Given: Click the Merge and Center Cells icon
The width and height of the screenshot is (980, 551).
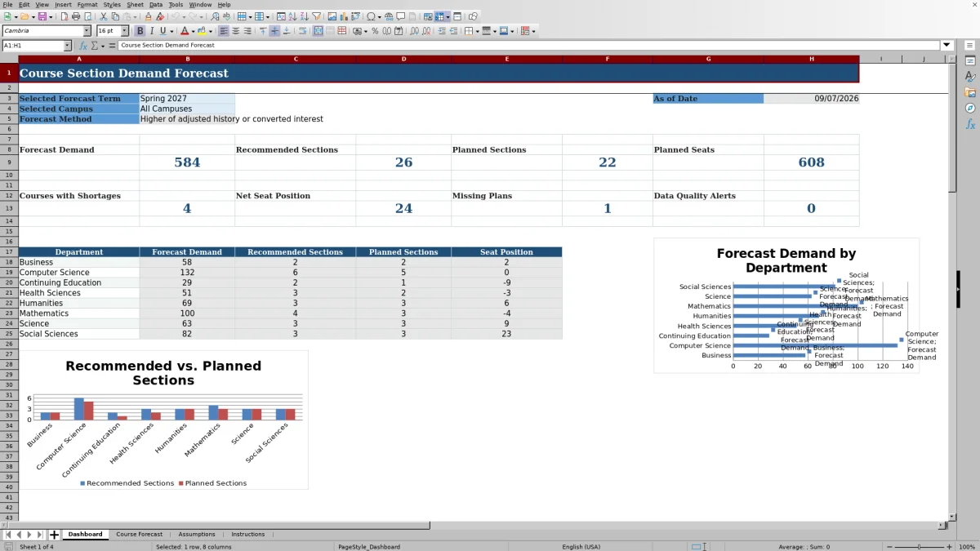Looking at the screenshot, I should pyautogui.click(x=317, y=31).
